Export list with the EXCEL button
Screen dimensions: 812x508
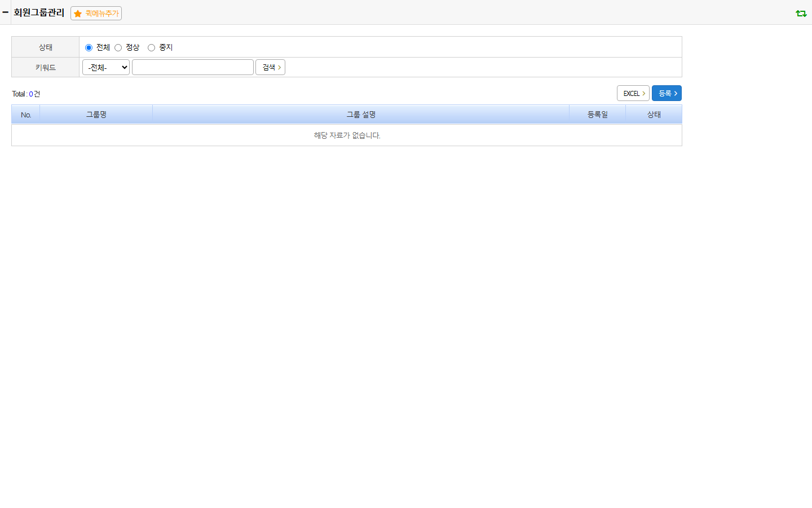coord(633,93)
